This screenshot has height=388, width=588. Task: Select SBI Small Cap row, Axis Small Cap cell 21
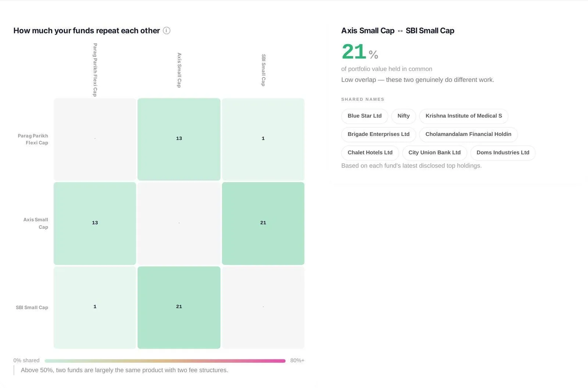coord(179,308)
